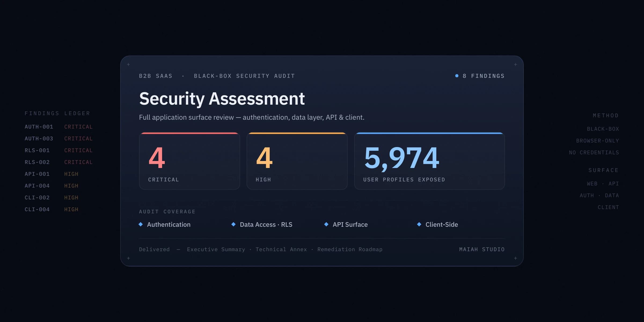Select the 4 CRITICAL stat card
This screenshot has height=322, width=644.
point(189,161)
